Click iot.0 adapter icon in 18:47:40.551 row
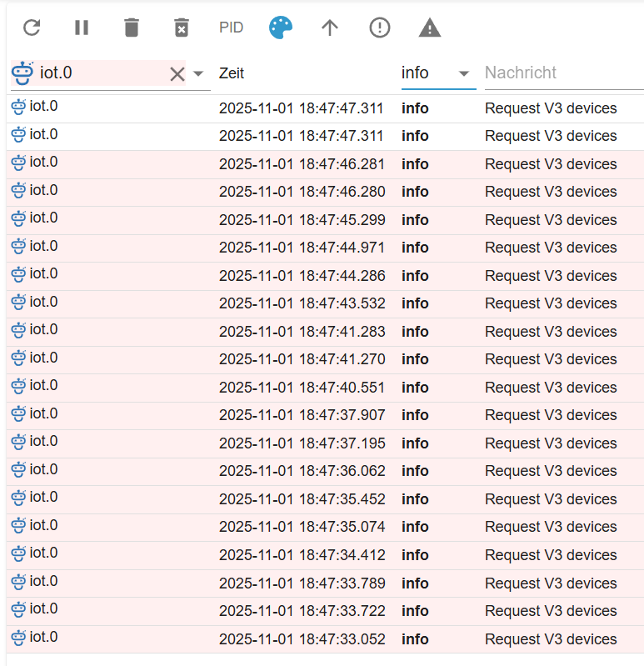Screen dimensions: 644x666 coord(18,386)
